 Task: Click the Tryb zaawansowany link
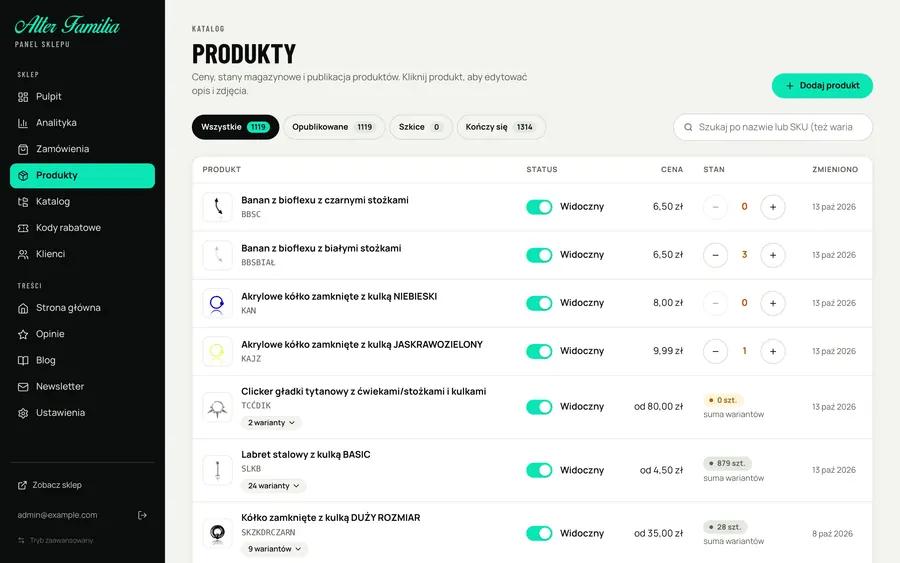pyautogui.click(x=56, y=541)
